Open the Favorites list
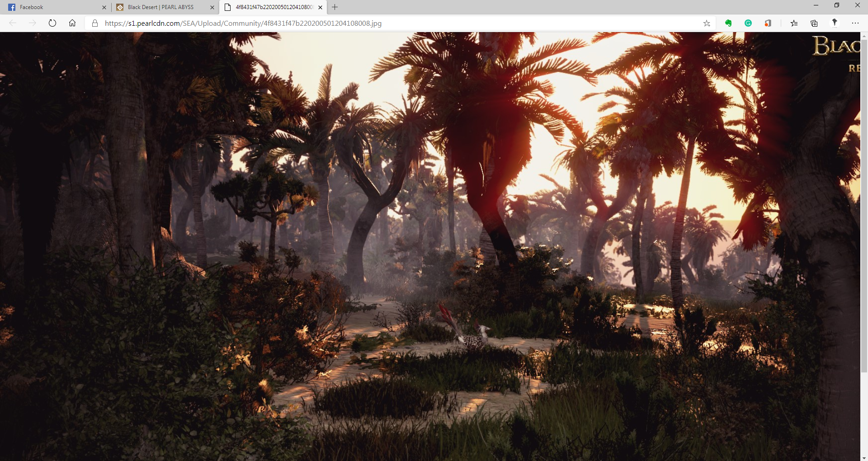Screen dimensions: 868x461 (794, 23)
